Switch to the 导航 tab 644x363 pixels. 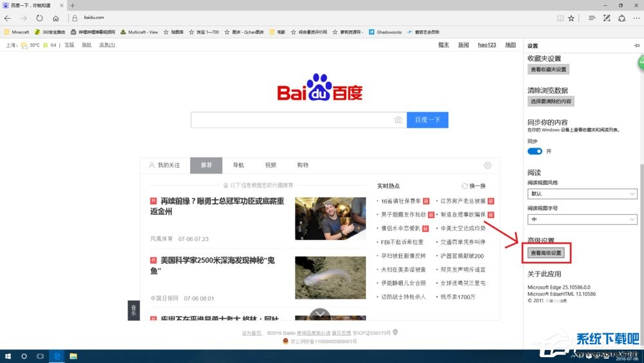[238, 165]
